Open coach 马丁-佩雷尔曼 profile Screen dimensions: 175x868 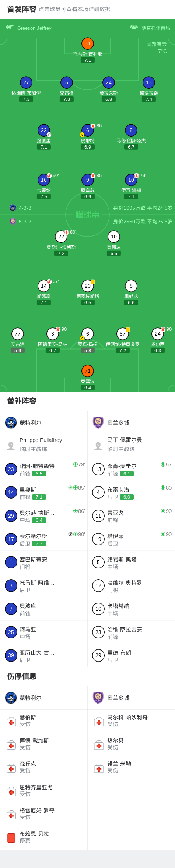(x=131, y=444)
